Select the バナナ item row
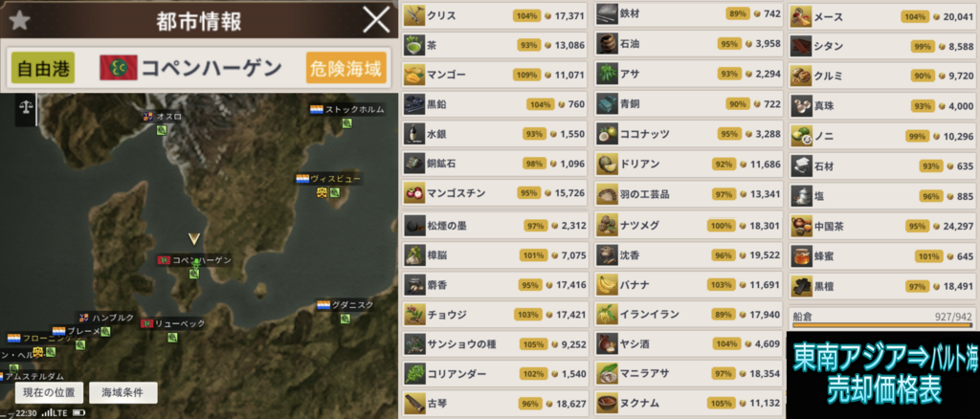980x419 pixels. click(688, 285)
